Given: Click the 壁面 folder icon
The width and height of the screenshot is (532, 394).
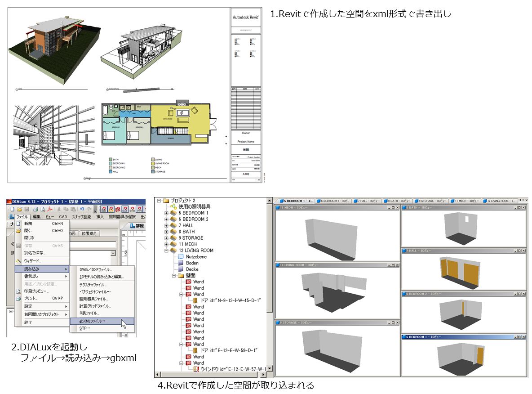Looking at the screenshot, I should pyautogui.click(x=181, y=275).
